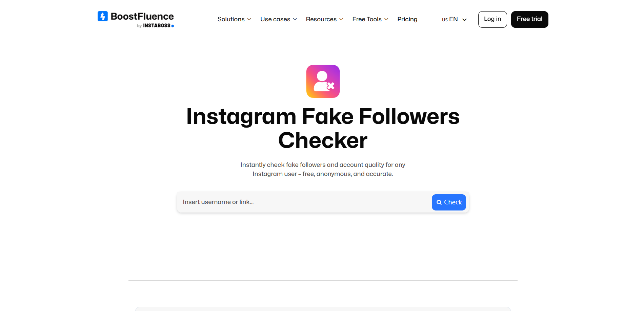
Task: Start a Free trial
Action: 529,19
